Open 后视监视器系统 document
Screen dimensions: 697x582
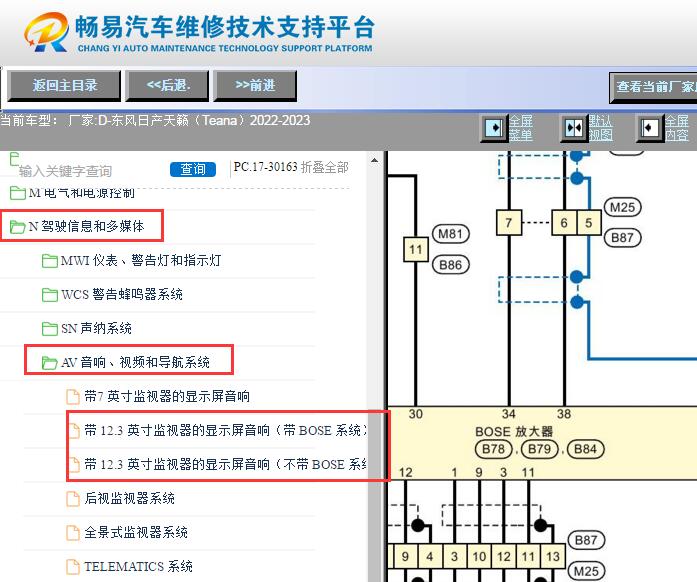tap(129, 498)
